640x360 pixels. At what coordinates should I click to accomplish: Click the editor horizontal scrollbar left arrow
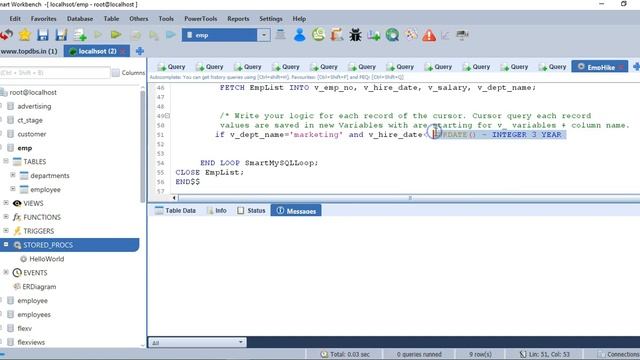pos(174,198)
